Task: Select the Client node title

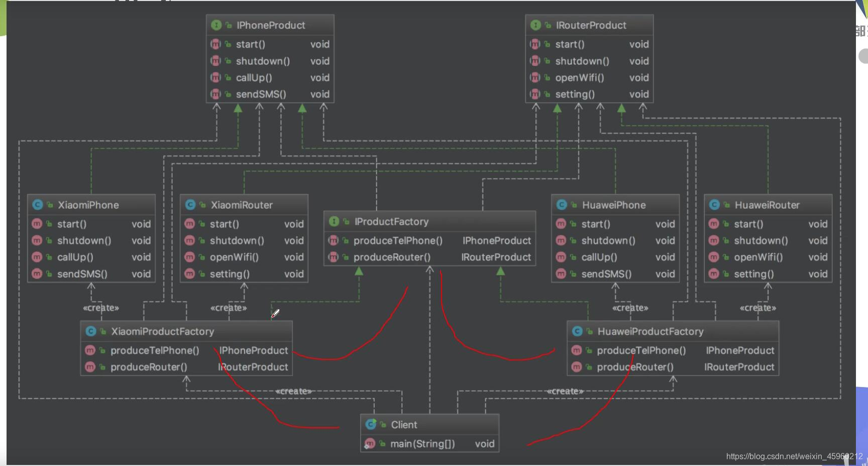Action: [x=404, y=425]
